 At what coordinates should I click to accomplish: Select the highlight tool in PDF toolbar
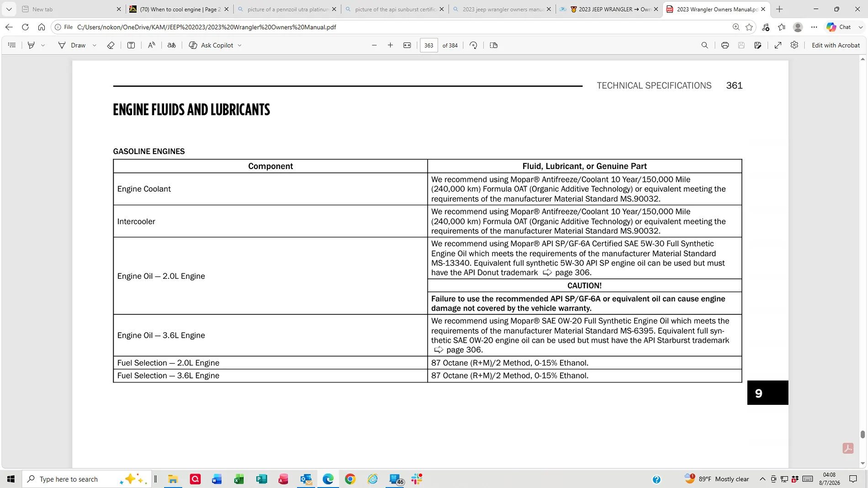tap(31, 45)
